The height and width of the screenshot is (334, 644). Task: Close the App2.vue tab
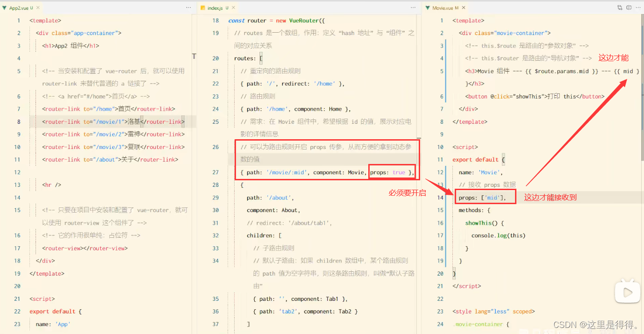(37, 8)
